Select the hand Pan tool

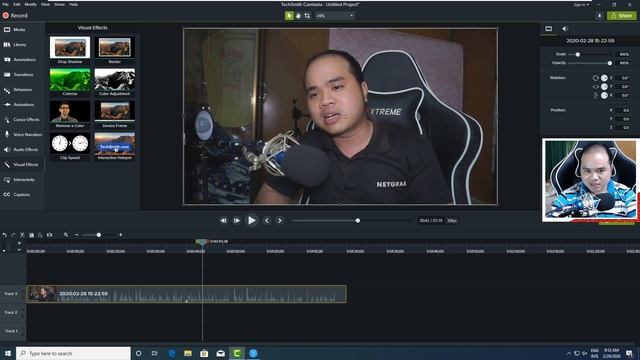coord(298,16)
